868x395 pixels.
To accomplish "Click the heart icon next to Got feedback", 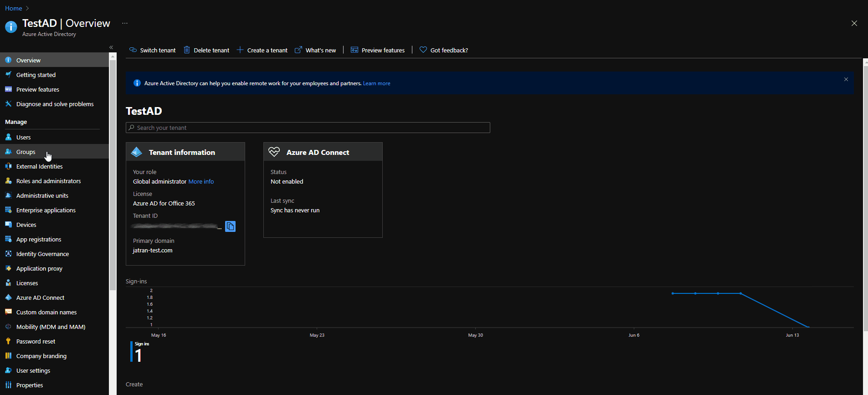I will coord(423,50).
